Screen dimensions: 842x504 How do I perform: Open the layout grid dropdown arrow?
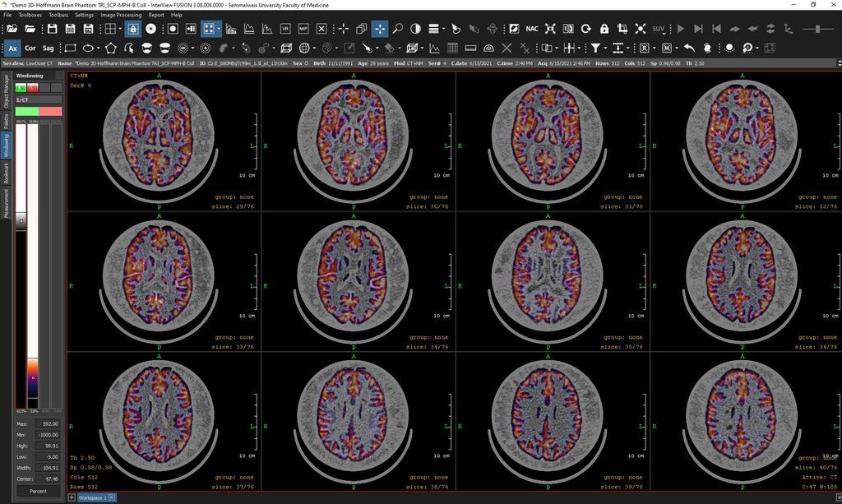(120, 29)
